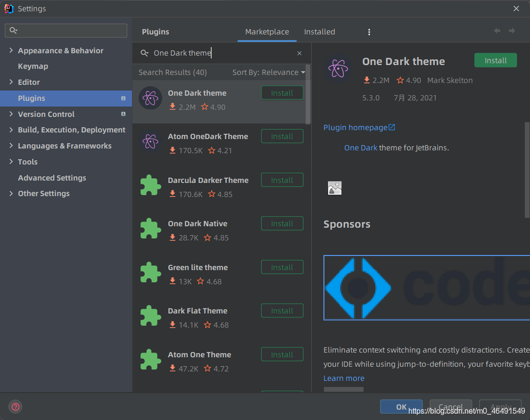
Task: Install Dark Flat Theme
Action: 282,311
